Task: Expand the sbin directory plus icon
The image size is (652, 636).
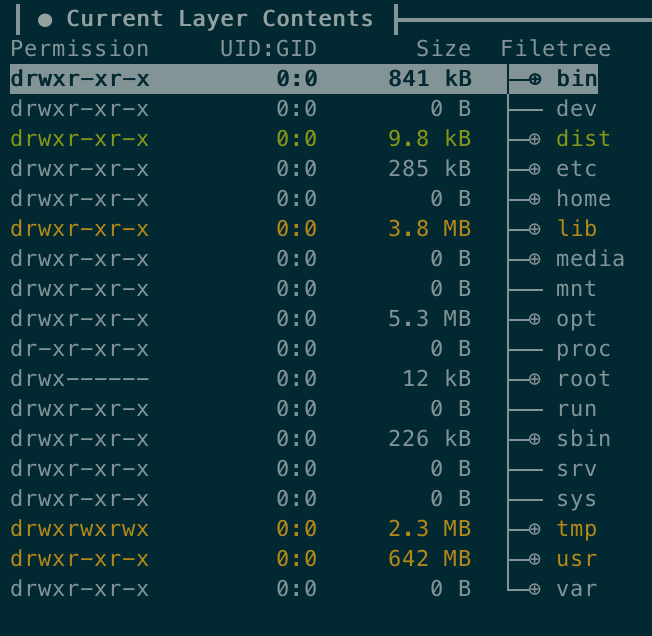Action: coord(535,439)
